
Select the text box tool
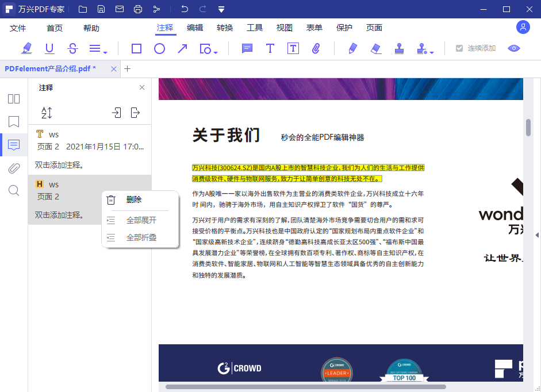pyautogui.click(x=293, y=48)
